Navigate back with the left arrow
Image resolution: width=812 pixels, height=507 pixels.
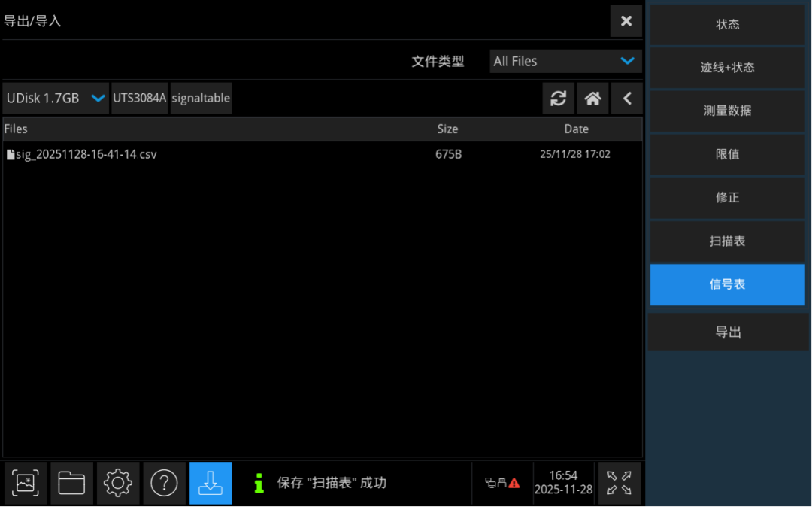[x=626, y=98]
